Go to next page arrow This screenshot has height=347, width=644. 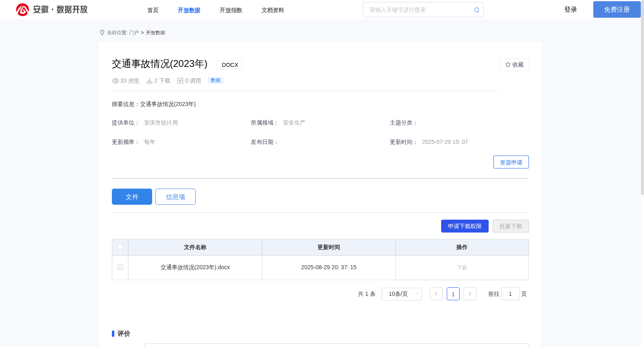(470, 294)
